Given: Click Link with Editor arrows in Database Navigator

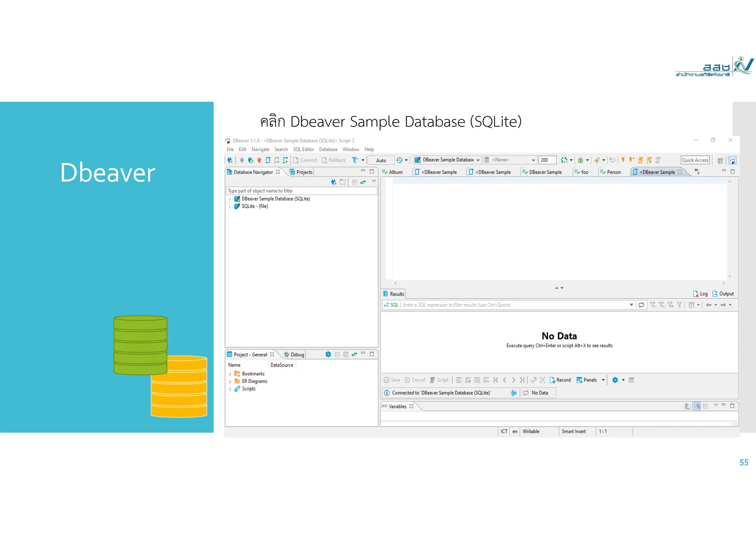Looking at the screenshot, I should click(363, 182).
